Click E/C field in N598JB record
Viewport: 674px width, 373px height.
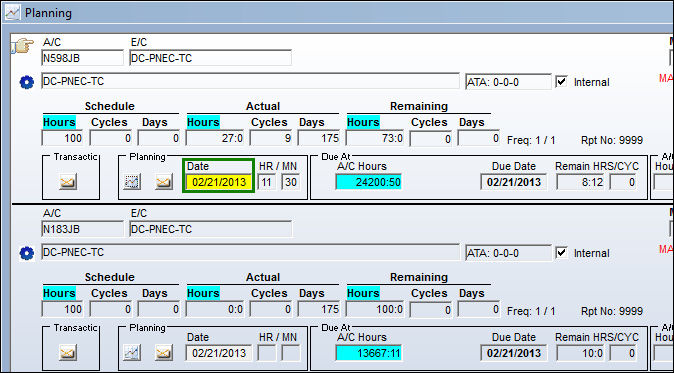click(x=211, y=58)
